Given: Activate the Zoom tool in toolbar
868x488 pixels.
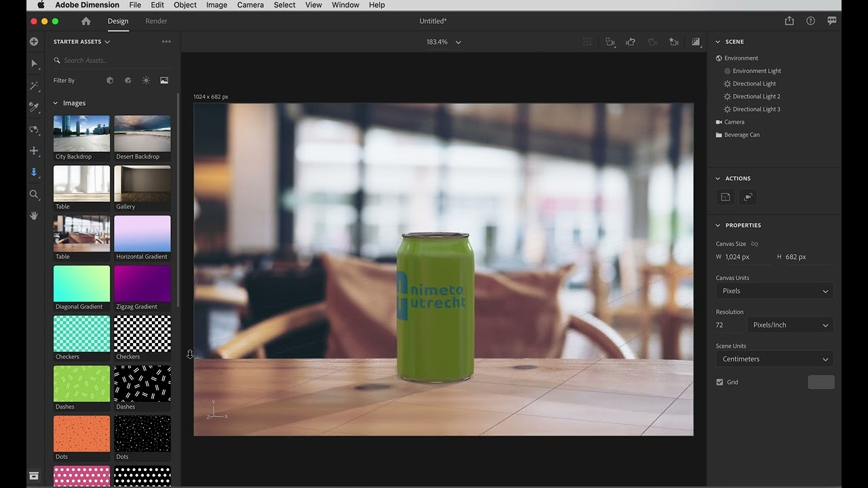Looking at the screenshot, I should [x=34, y=195].
